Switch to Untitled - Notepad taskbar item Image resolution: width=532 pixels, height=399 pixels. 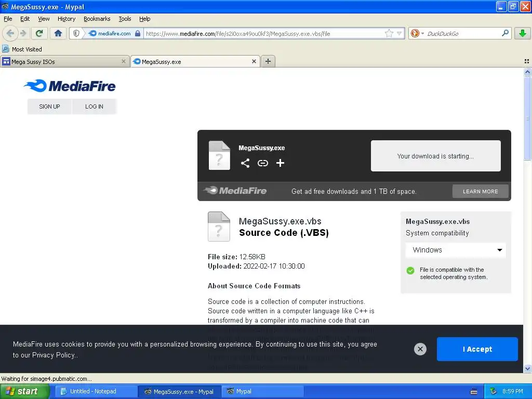[96, 391]
